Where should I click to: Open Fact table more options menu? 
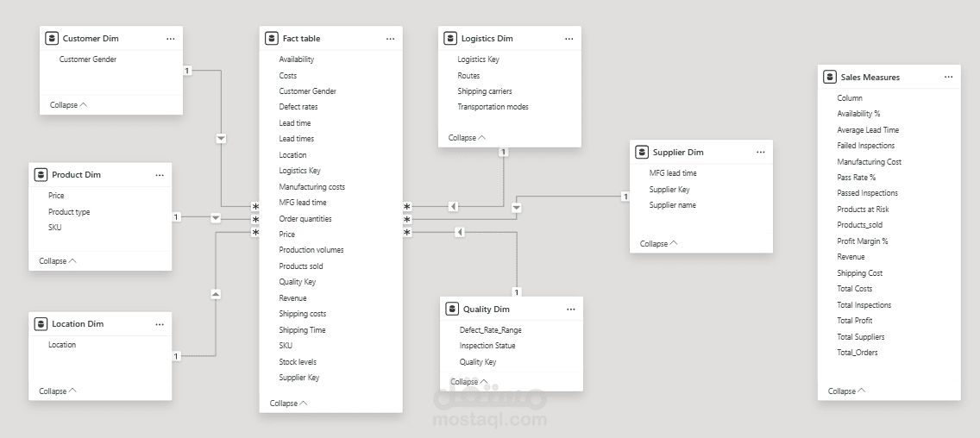point(391,39)
